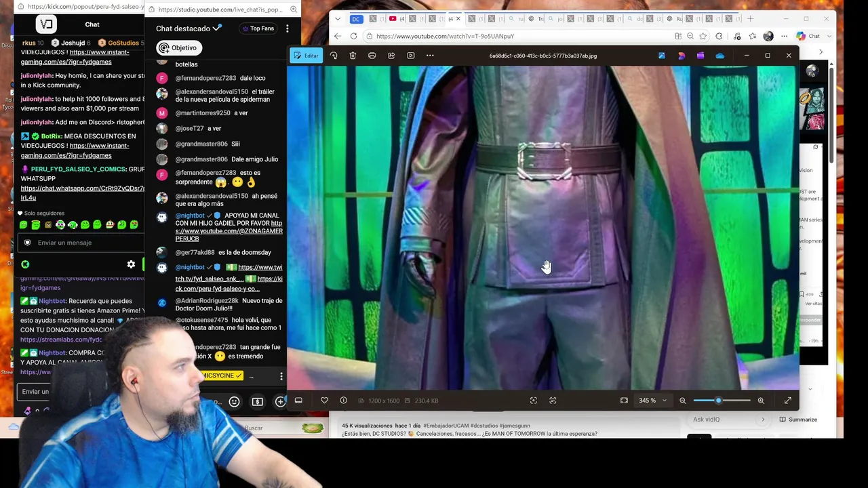
Task: Switch to the YouTube tab with red icon
Action: point(398,18)
